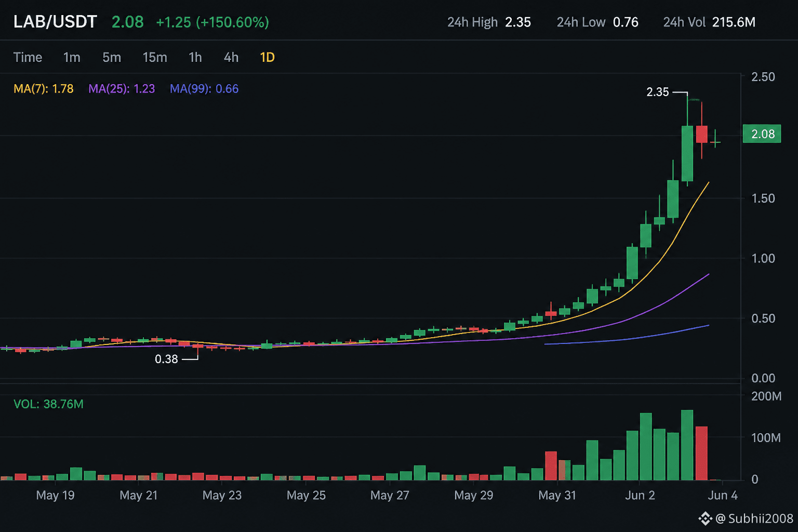798x532 pixels.
Task: Click the 0.00 price axis label
Action: 763,378
